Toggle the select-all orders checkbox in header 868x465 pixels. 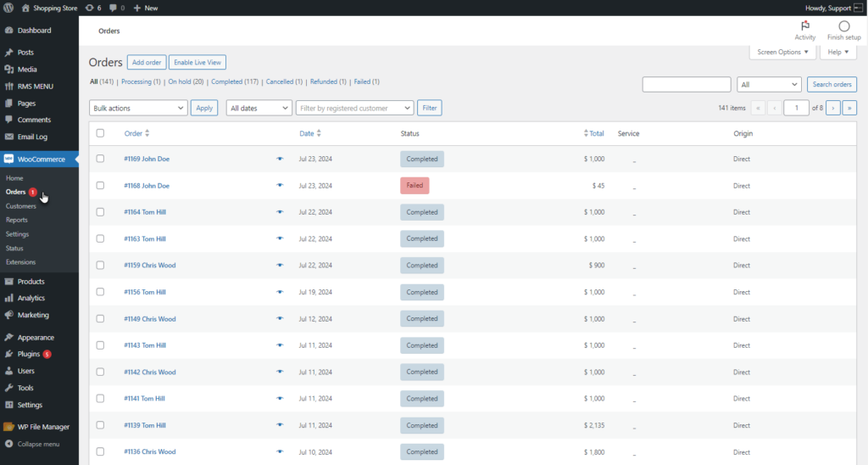click(x=100, y=133)
